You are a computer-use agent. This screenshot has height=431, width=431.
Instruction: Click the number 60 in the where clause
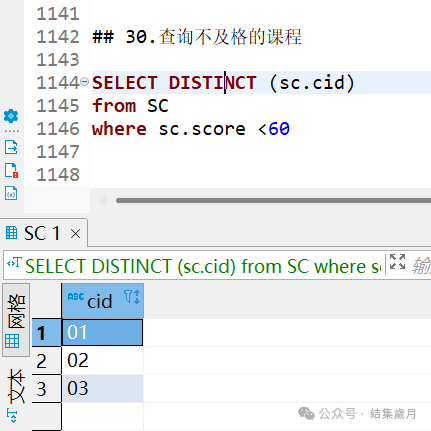pyautogui.click(x=279, y=129)
